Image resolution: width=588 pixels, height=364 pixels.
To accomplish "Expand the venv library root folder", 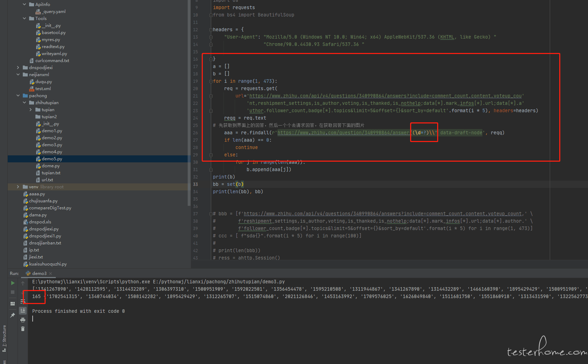I will coord(18,187).
